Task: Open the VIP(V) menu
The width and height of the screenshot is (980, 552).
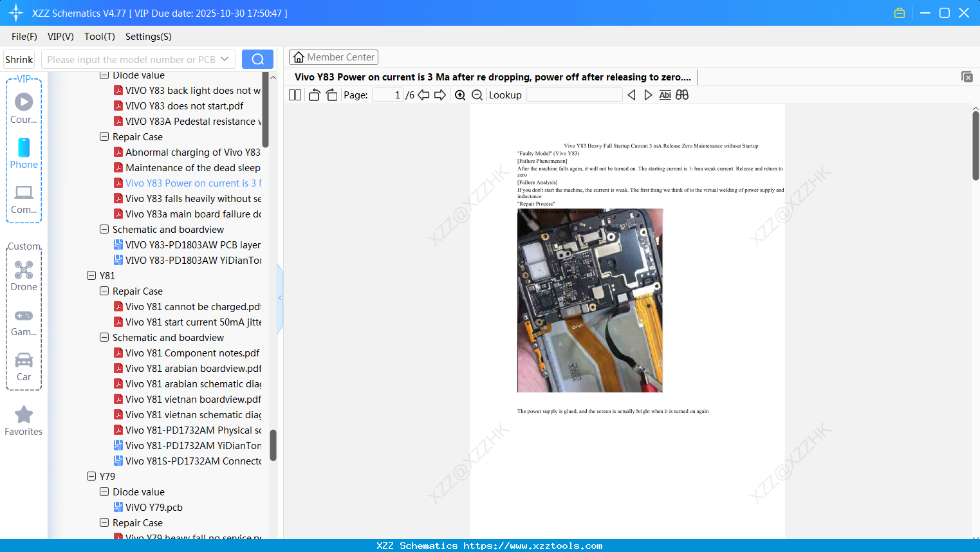Action: (x=60, y=37)
